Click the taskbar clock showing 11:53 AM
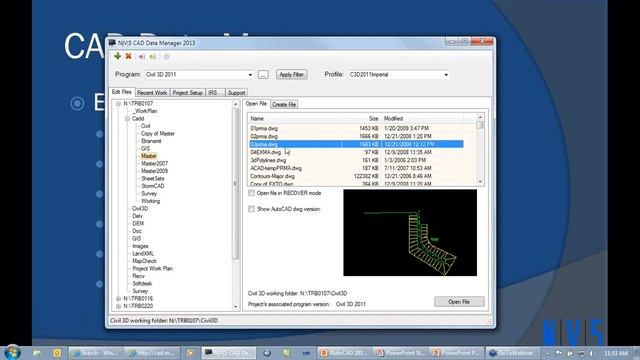 (x=616, y=353)
